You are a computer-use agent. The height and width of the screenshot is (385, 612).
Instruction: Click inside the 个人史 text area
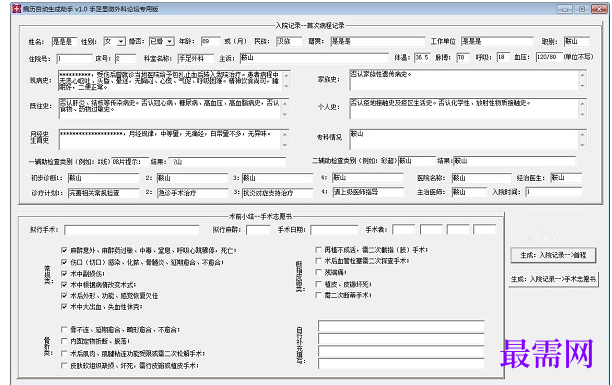pyautogui.click(x=464, y=109)
